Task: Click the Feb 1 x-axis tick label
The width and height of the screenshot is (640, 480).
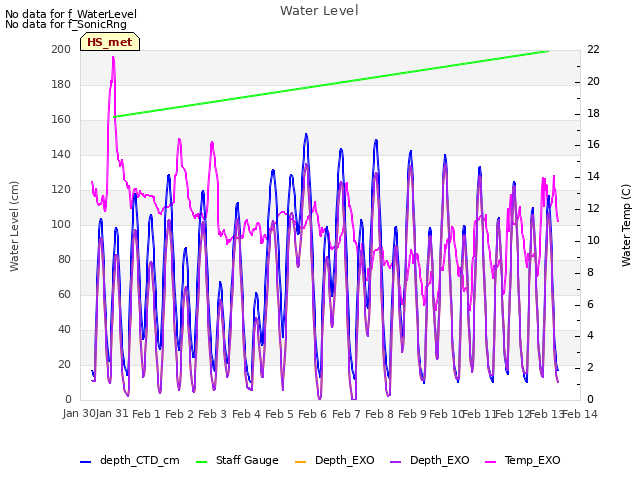Action: click(x=147, y=414)
